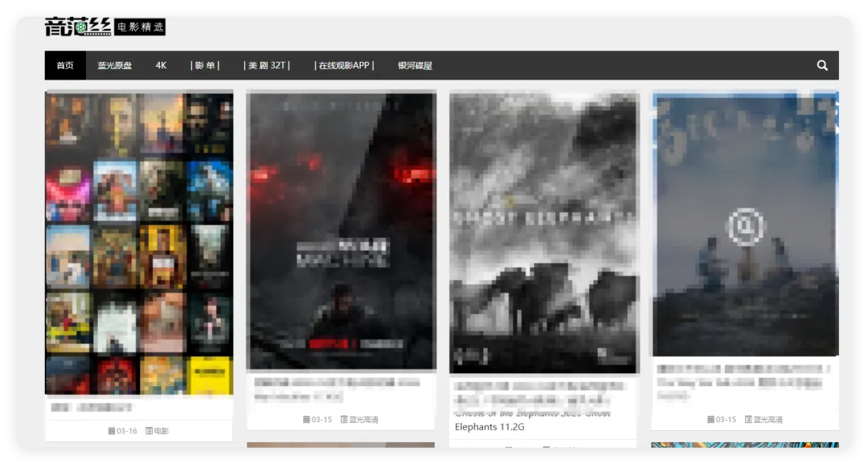Click the blurred title under War Machine poster
This screenshot has width=868, height=464.
(337, 390)
